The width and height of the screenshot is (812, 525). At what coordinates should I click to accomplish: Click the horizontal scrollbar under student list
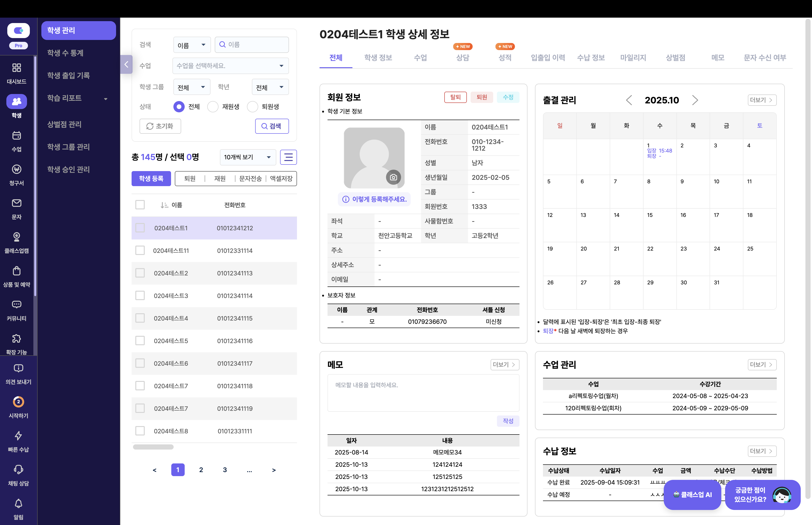[x=153, y=447]
